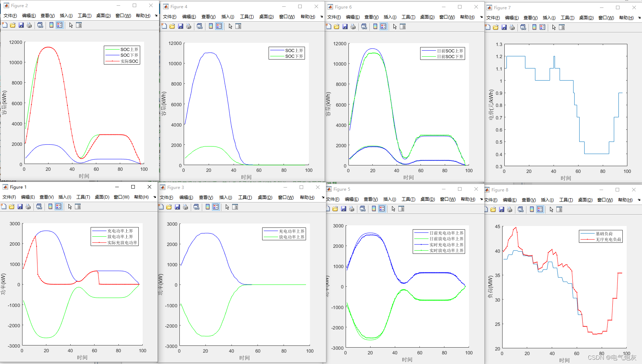The height and width of the screenshot is (364, 642).
Task: Dock Figure 6 using the arrow icon
Action: (481, 17)
